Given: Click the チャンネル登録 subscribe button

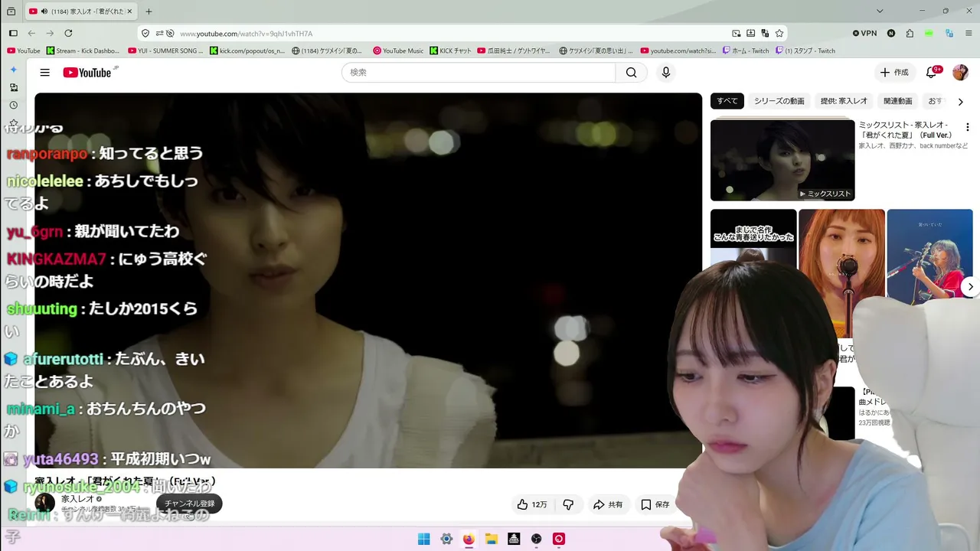Looking at the screenshot, I should pos(189,504).
